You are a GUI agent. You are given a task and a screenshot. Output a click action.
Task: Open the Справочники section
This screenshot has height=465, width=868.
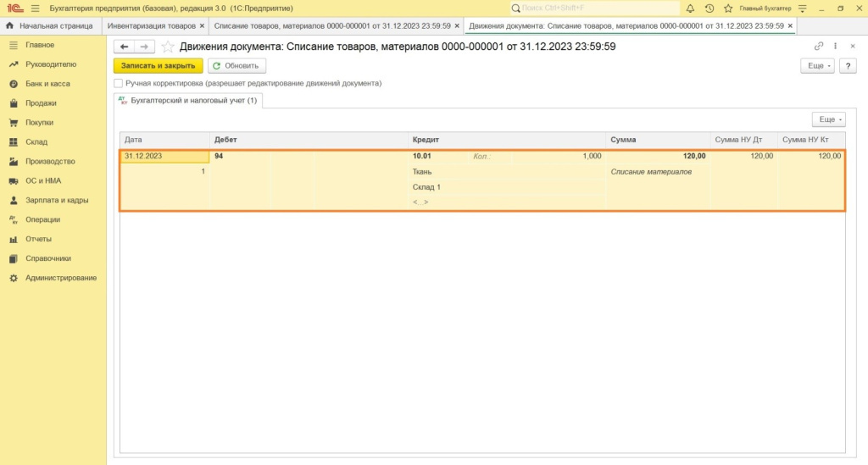click(x=47, y=258)
